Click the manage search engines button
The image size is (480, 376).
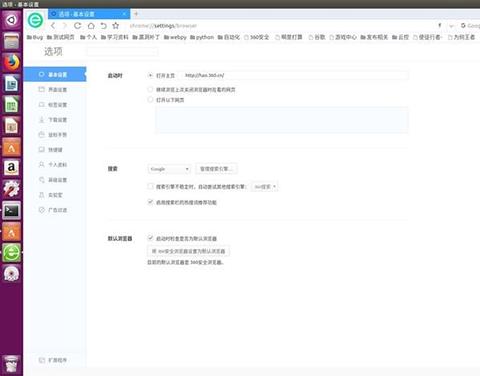pos(216,169)
